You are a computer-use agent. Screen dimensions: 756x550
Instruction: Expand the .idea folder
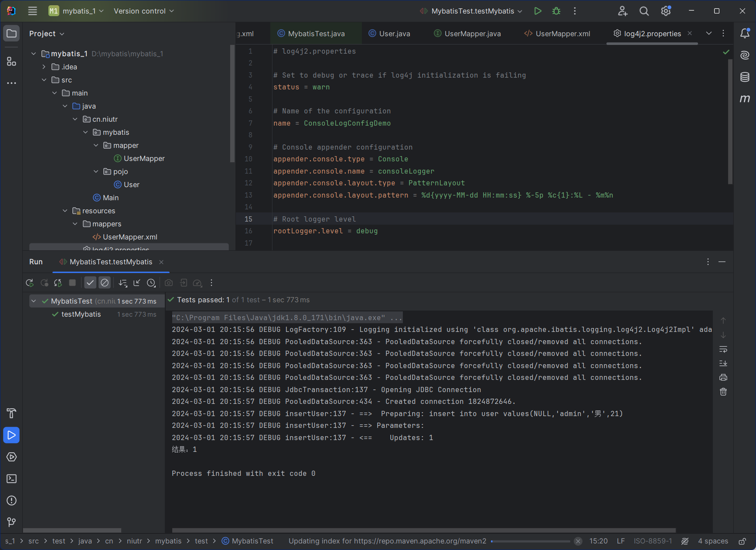click(44, 67)
